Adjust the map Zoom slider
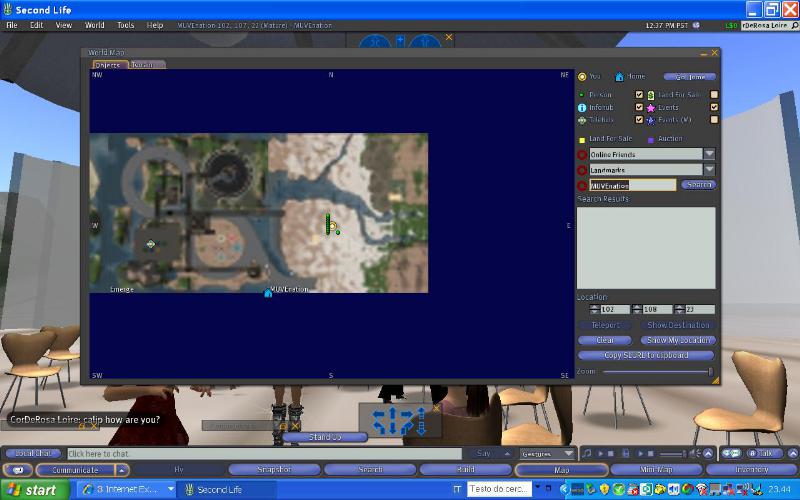Image resolution: width=800 pixels, height=500 pixels. [x=658, y=372]
